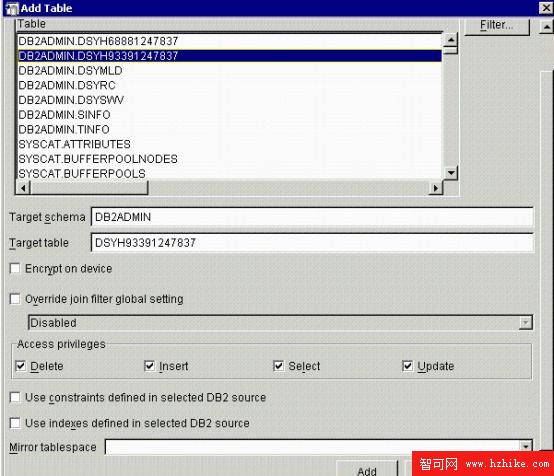Viewport: 554px width, 476px height.
Task: Select table DB2ADMIN.DSYSWV
Action: [x=229, y=100]
